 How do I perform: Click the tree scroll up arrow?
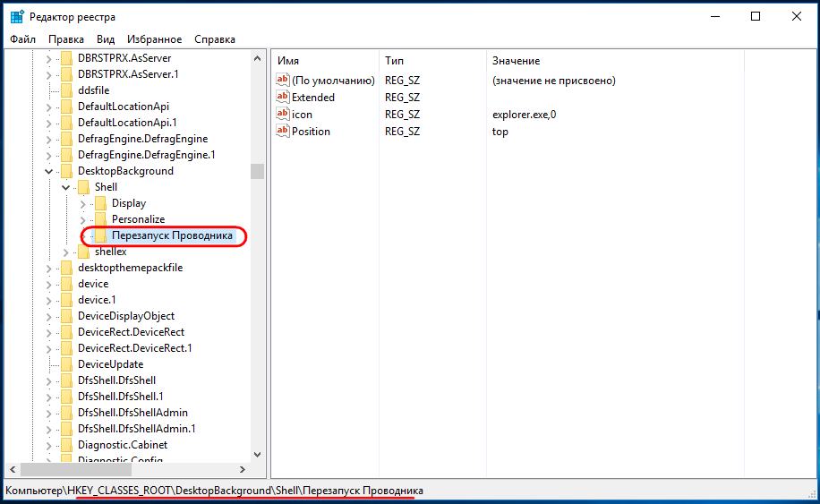coord(257,58)
